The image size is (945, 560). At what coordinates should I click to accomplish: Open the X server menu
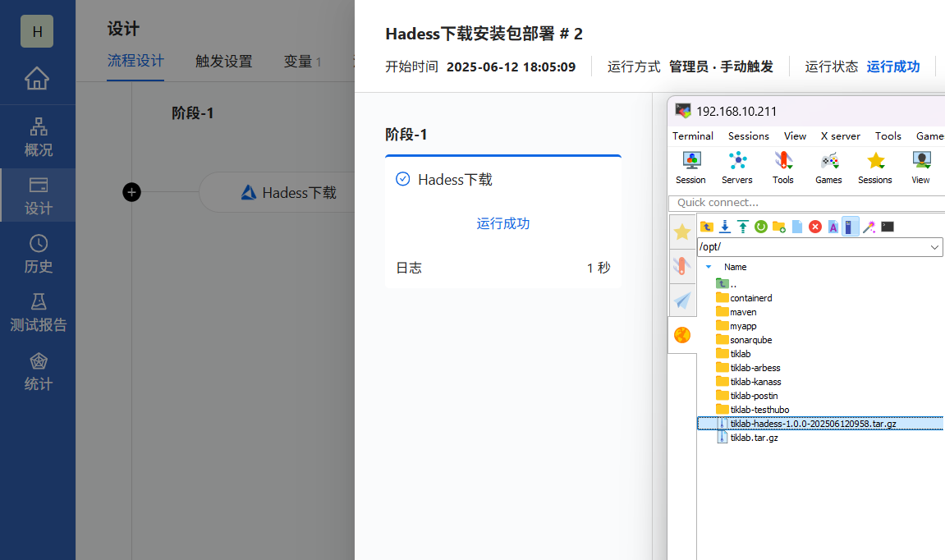tap(841, 136)
